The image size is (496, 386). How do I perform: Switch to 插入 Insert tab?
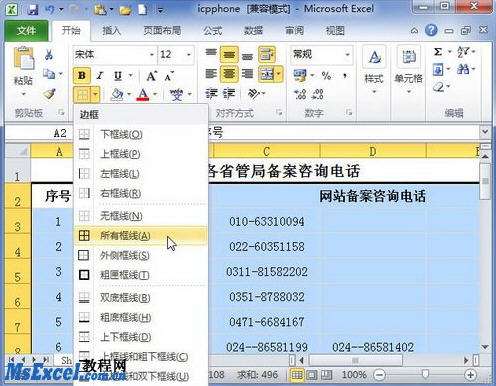111,31
